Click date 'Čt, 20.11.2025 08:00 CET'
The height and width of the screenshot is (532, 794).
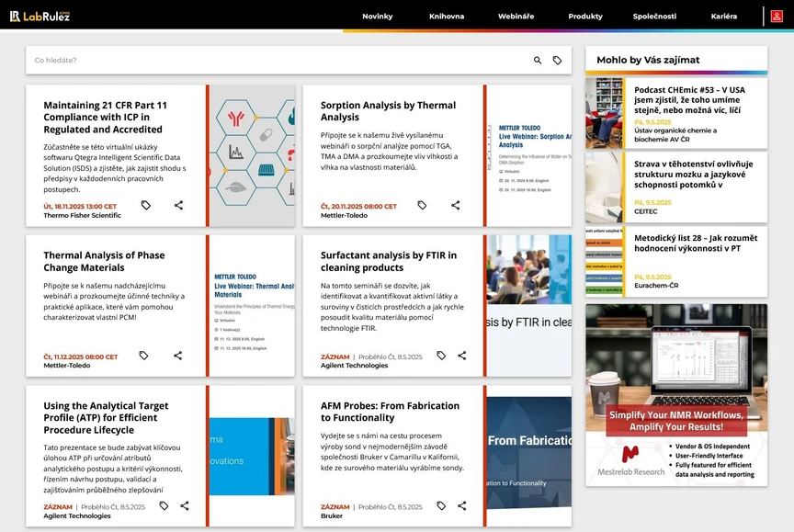point(358,206)
